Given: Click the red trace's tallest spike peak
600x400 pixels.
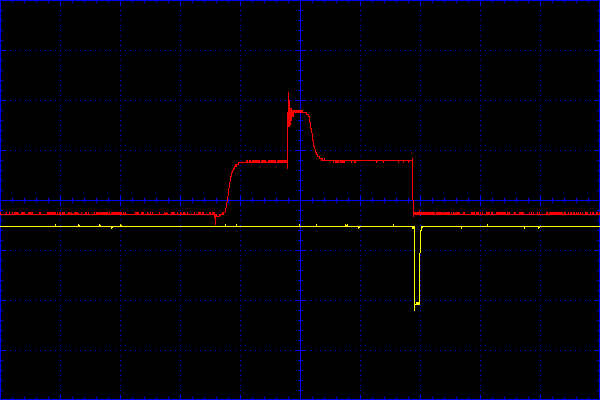Looking at the screenshot, I should coord(289,94).
